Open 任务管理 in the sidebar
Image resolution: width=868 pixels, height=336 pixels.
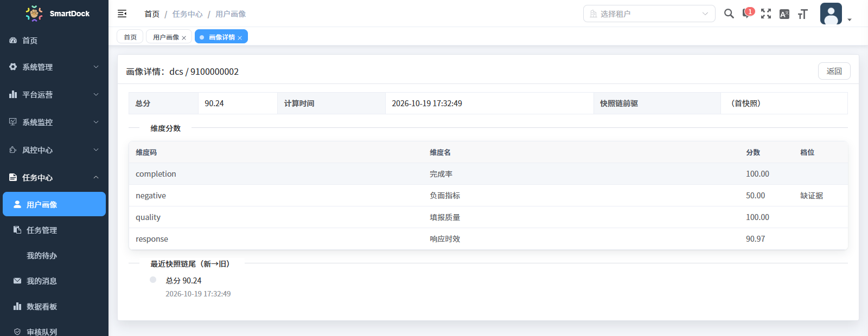click(54, 230)
